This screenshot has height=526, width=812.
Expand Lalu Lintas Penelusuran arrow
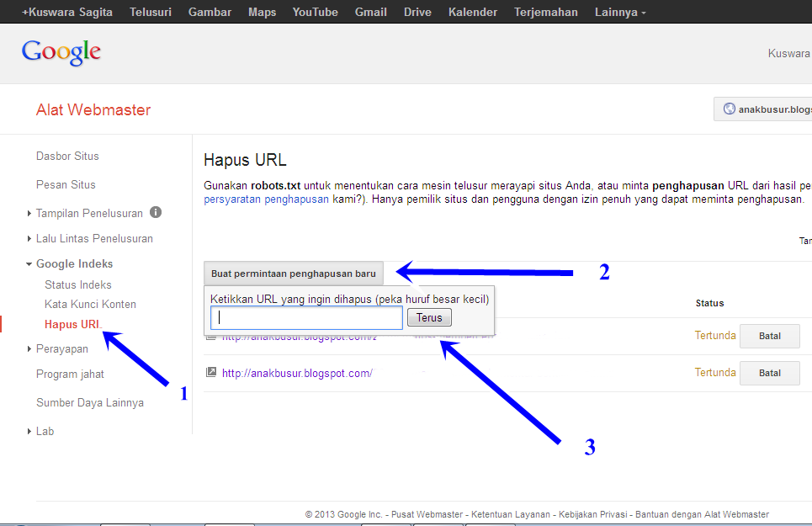tap(29, 239)
